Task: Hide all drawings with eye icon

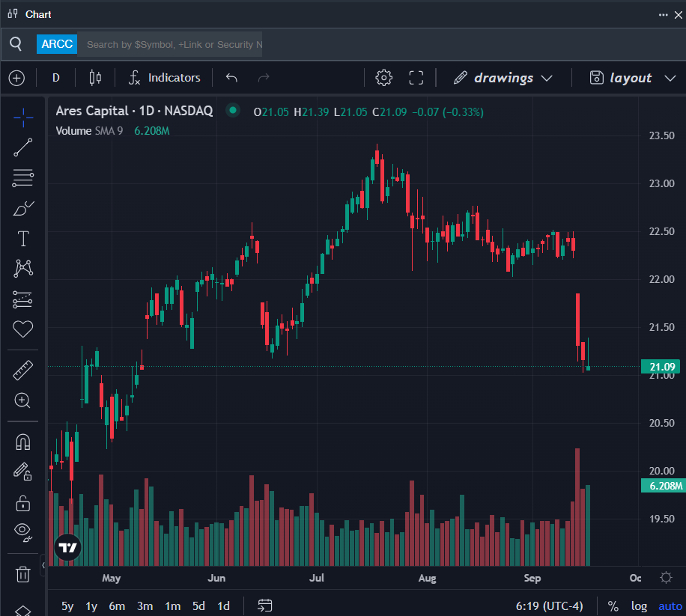Action: tap(23, 532)
